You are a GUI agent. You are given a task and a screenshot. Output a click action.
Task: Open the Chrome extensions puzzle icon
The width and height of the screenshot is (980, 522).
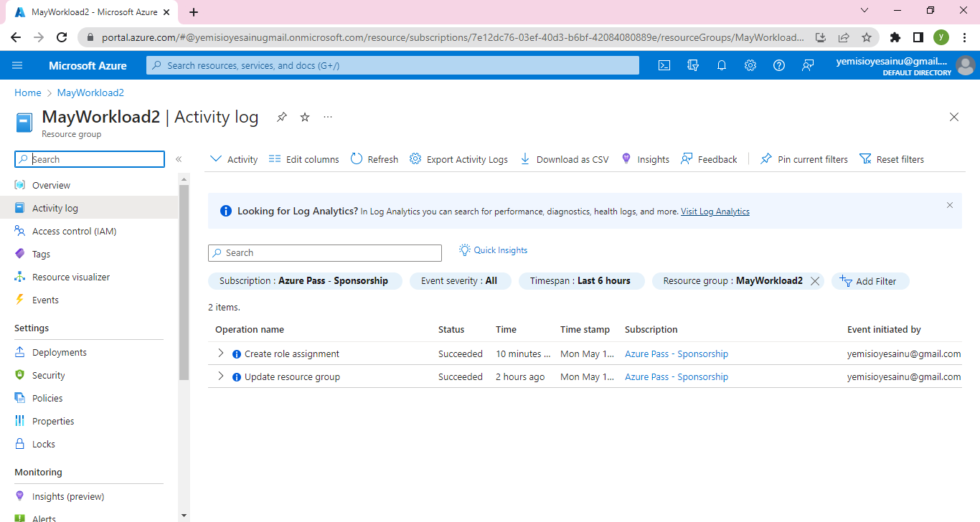coord(895,37)
